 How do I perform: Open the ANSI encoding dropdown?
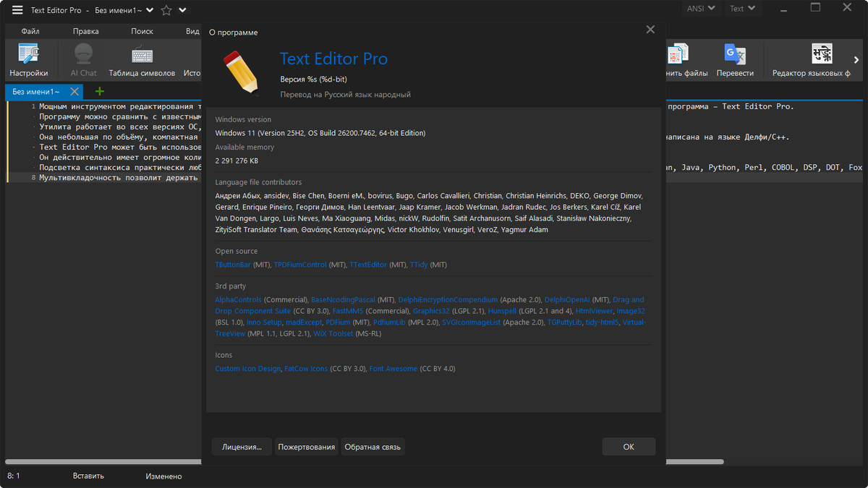pos(701,9)
